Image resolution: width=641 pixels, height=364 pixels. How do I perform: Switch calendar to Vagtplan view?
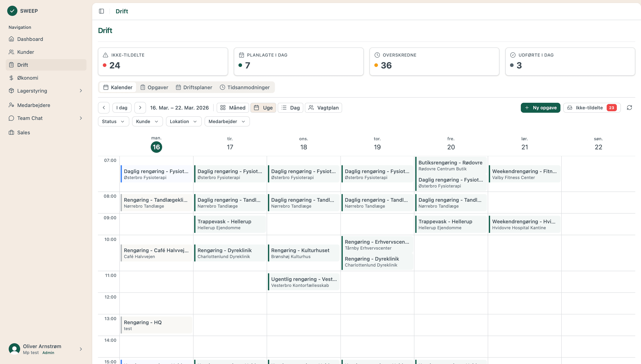click(x=323, y=108)
